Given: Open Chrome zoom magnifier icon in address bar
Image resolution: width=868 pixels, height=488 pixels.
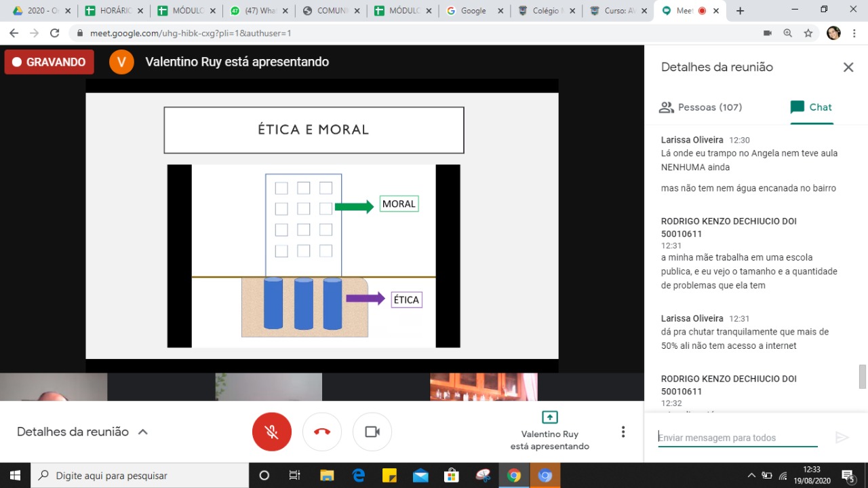Looking at the screenshot, I should [x=788, y=33].
